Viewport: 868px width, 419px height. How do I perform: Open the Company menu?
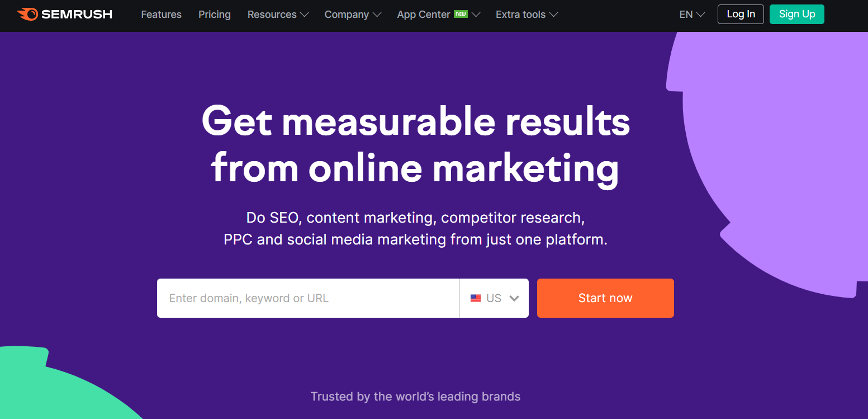tap(353, 15)
